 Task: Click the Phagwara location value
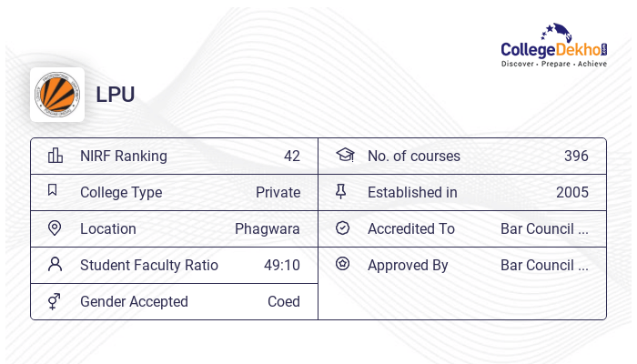coord(268,228)
